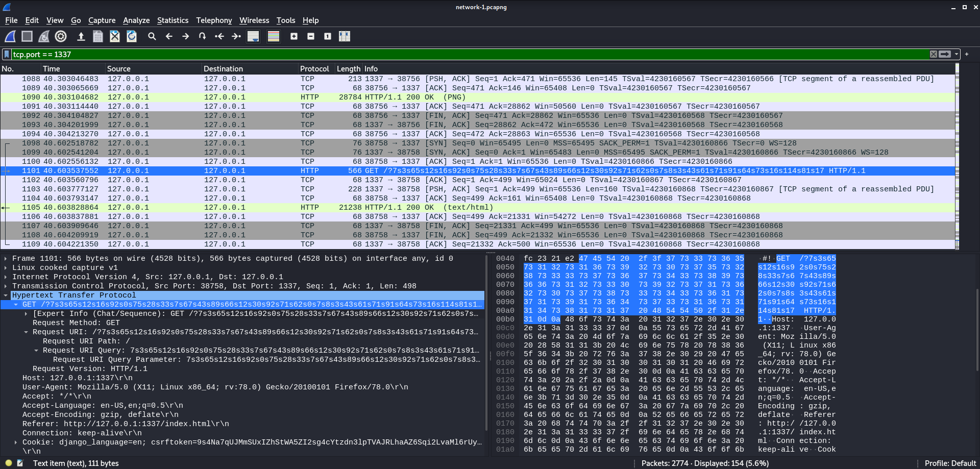This screenshot has height=469, width=980.
Task: Restart current capture icon
Action: pos(44,36)
